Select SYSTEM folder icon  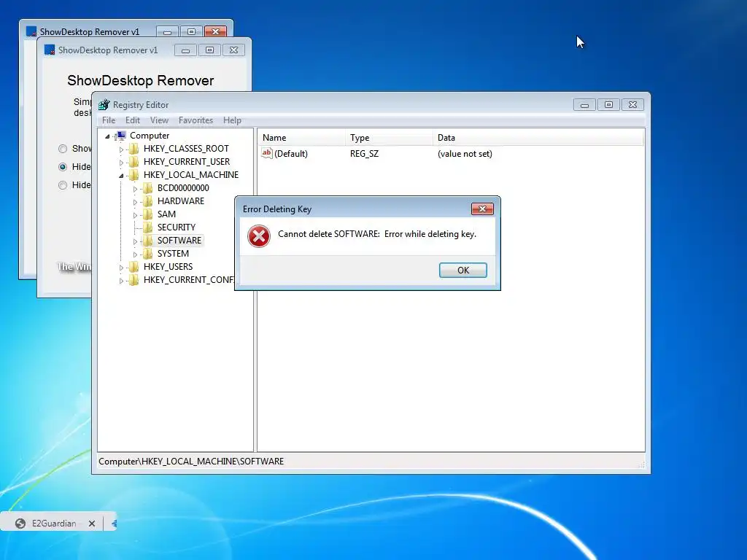148,253
